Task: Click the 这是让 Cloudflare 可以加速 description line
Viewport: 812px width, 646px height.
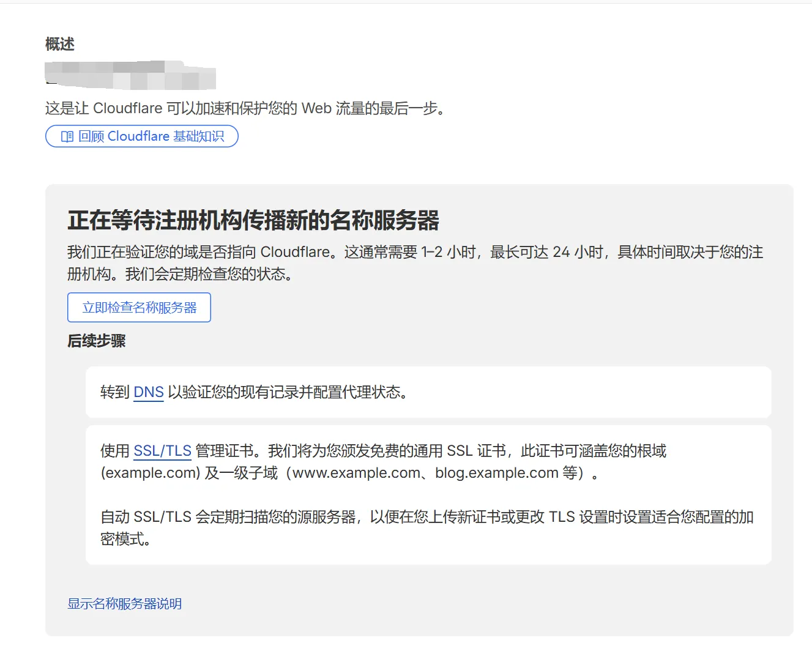Action: coord(245,108)
